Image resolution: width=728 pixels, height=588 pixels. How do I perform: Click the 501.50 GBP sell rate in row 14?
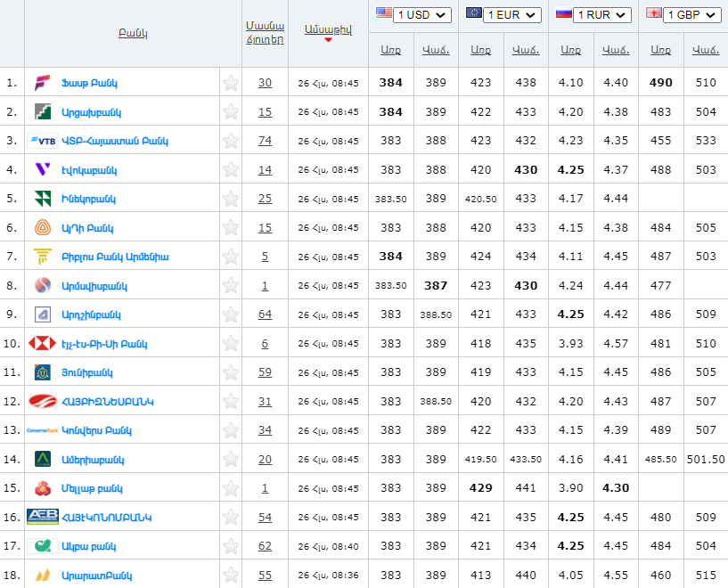(x=706, y=460)
